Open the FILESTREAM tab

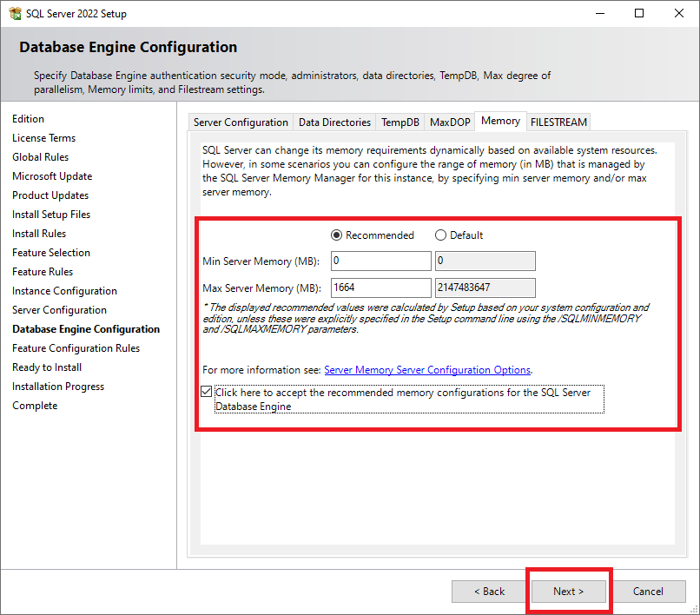tap(558, 122)
